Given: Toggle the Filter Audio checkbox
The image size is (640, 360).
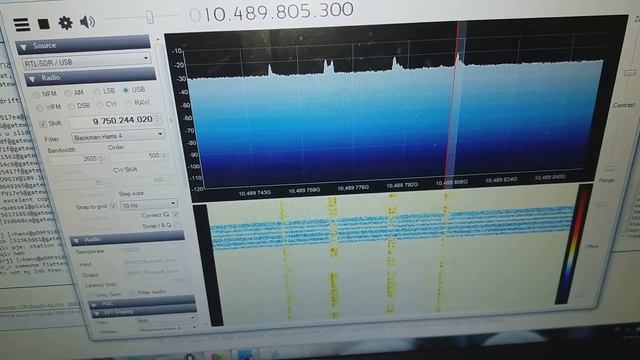Looking at the screenshot, I should coord(132,293).
